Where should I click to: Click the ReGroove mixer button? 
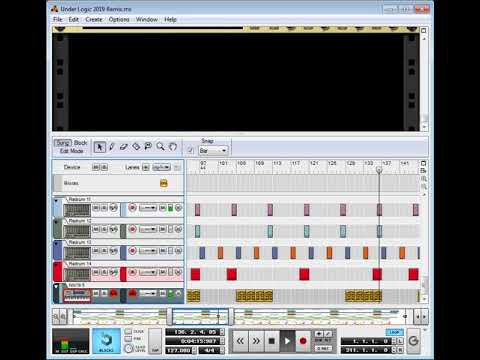coord(414,341)
